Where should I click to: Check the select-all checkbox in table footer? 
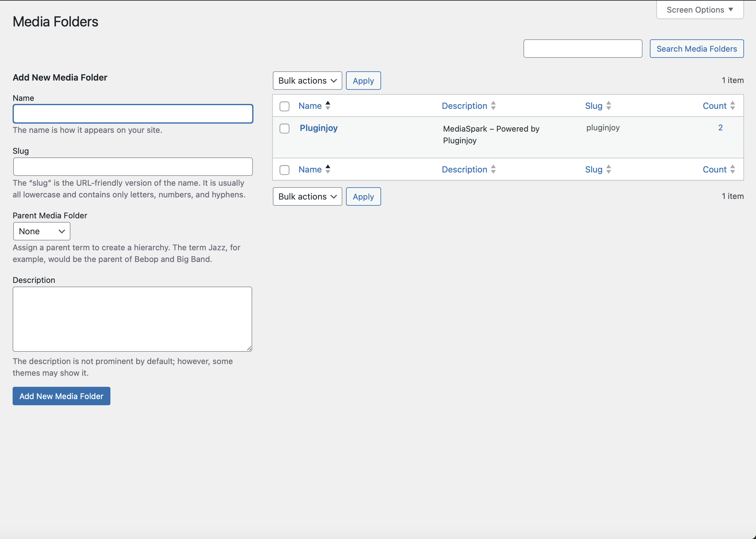click(x=284, y=170)
